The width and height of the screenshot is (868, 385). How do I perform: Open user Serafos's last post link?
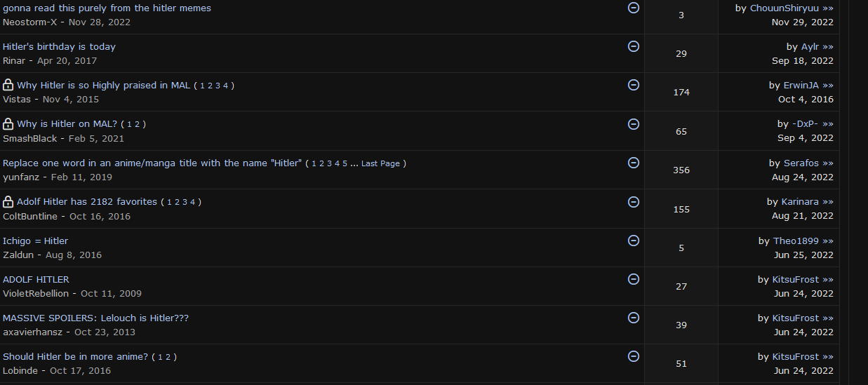(x=828, y=163)
